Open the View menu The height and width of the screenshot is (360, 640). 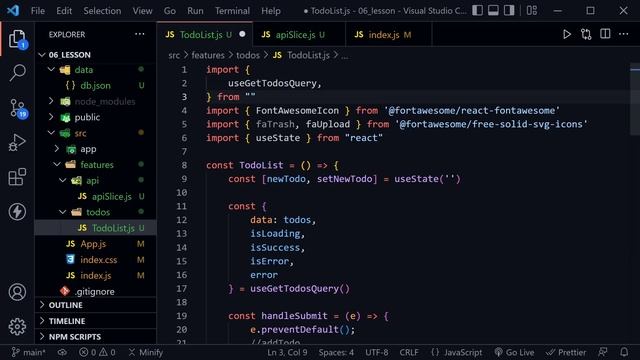pos(142,11)
